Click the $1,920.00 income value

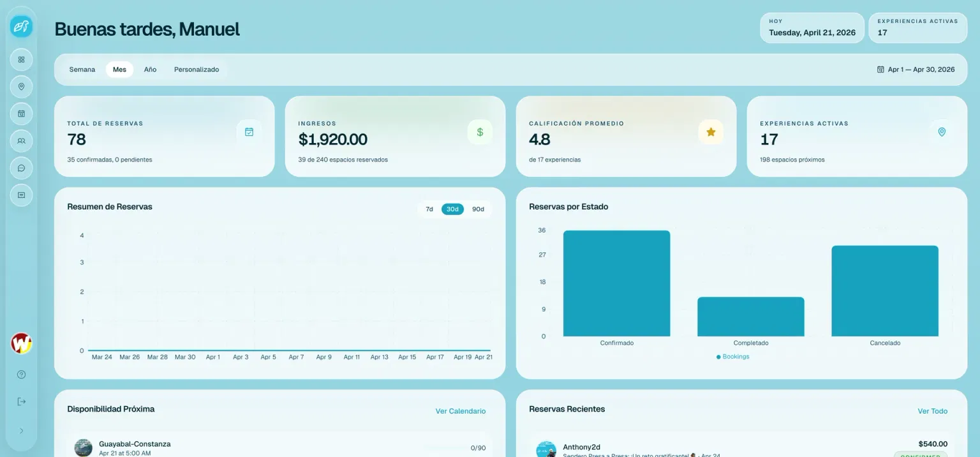coord(333,139)
